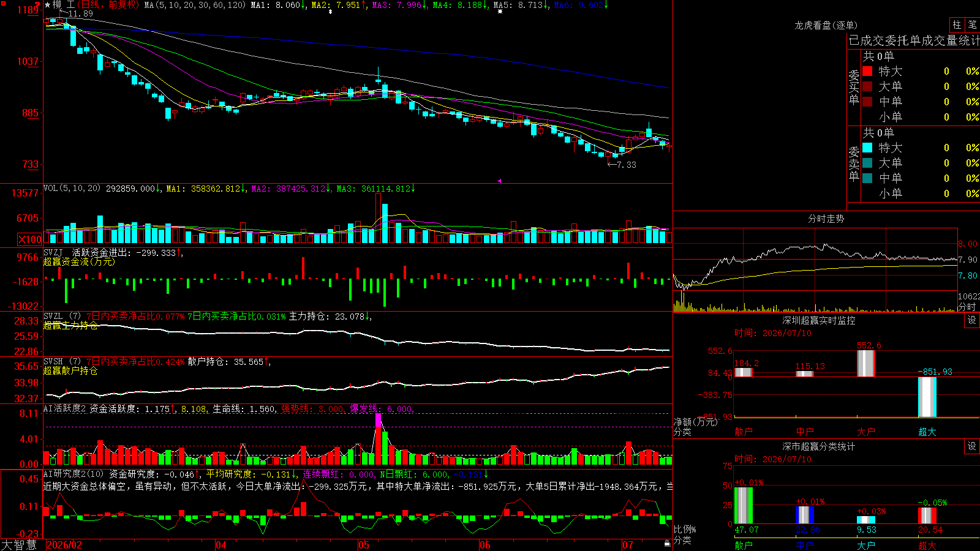The width and height of the screenshot is (980, 551).
Task: Select the 06 month marker on the timeline
Action: coord(485,545)
